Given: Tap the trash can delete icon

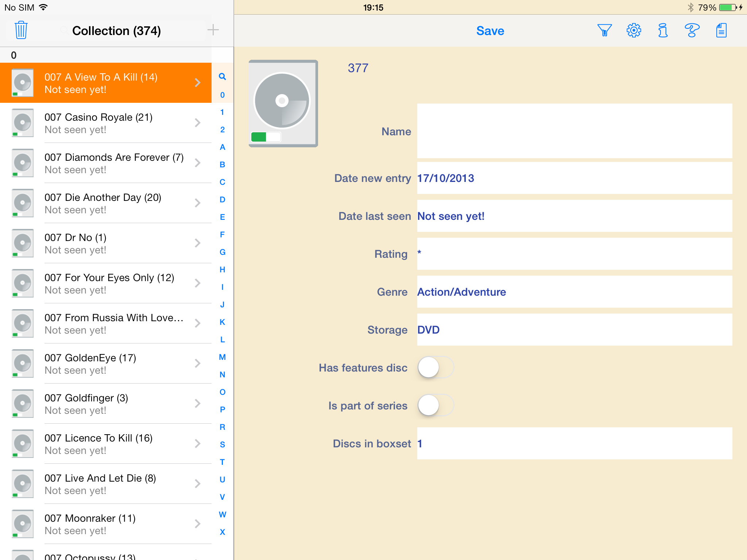Looking at the screenshot, I should [x=21, y=30].
